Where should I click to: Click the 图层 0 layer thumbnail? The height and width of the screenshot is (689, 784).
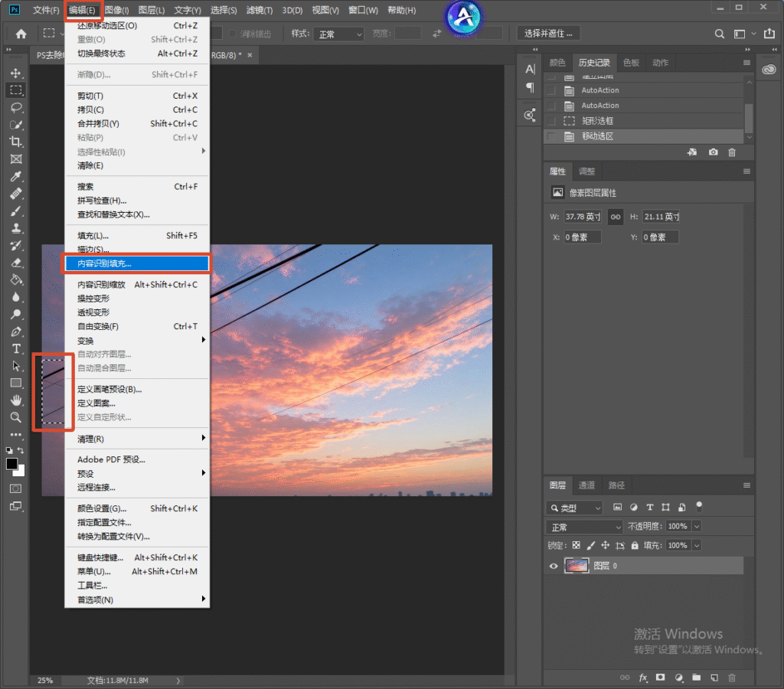[577, 566]
